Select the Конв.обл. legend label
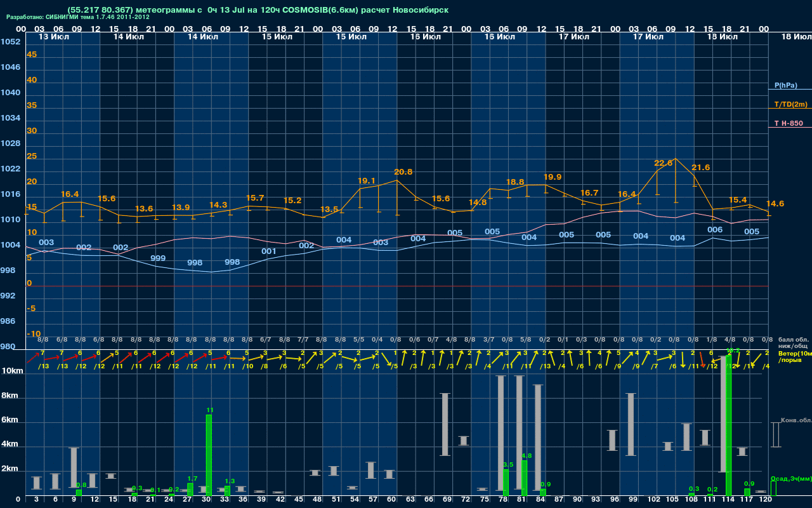 coord(796,420)
